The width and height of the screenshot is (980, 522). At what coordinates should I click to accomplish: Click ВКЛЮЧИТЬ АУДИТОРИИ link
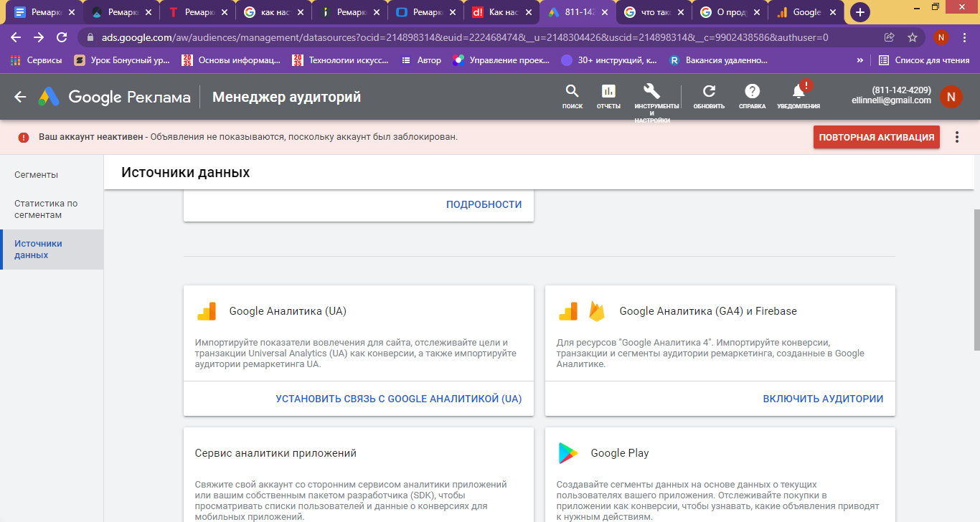pyautogui.click(x=824, y=399)
